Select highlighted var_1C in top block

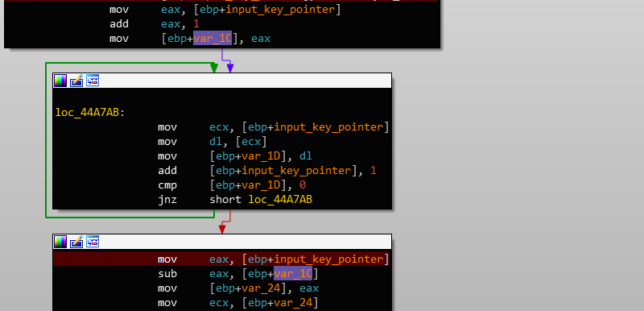point(213,39)
